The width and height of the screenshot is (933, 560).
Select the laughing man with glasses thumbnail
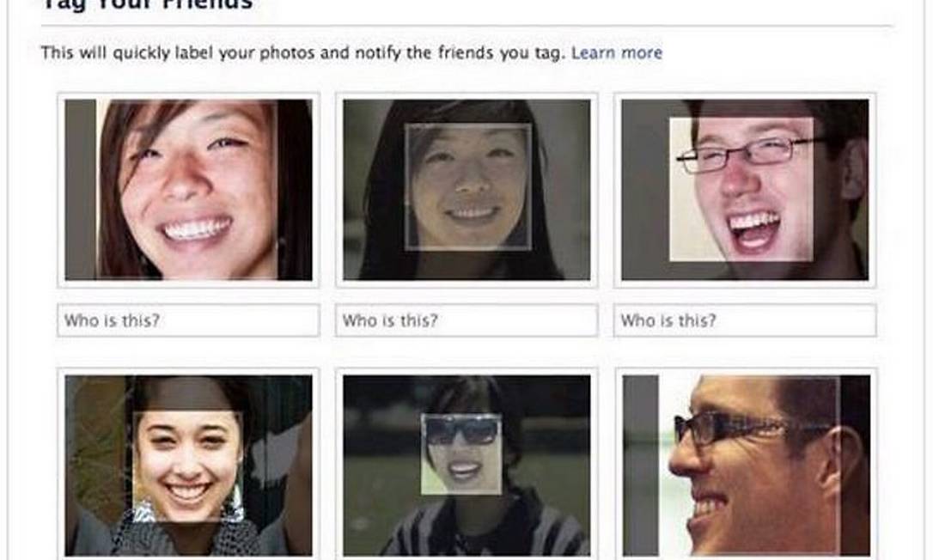745,190
